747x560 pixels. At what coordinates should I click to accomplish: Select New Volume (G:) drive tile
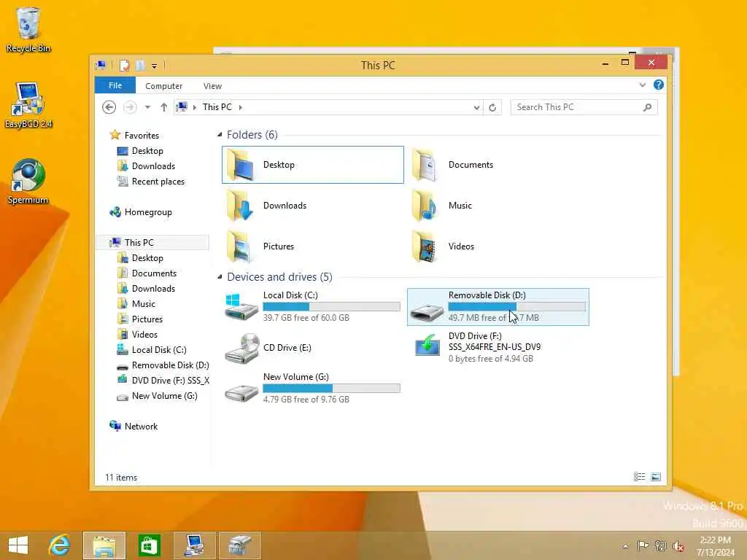coord(312,389)
